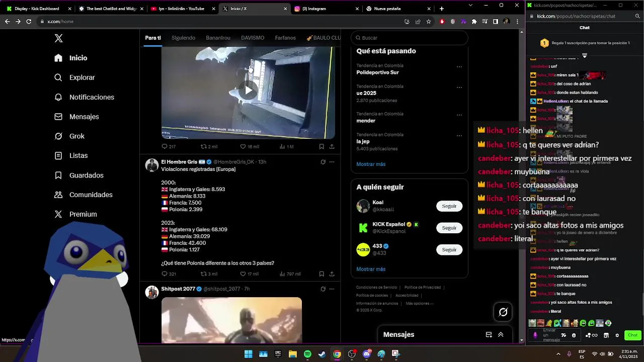Viewport: 644px width, 362px height.
Task: Open Kick chat settings gear
Action: coord(617,335)
